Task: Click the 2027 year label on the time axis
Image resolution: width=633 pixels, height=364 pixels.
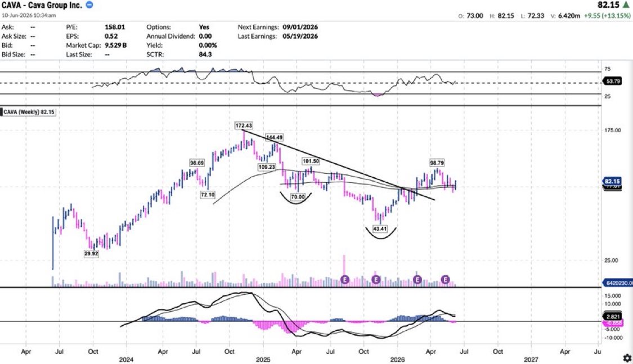Action: 531,359
